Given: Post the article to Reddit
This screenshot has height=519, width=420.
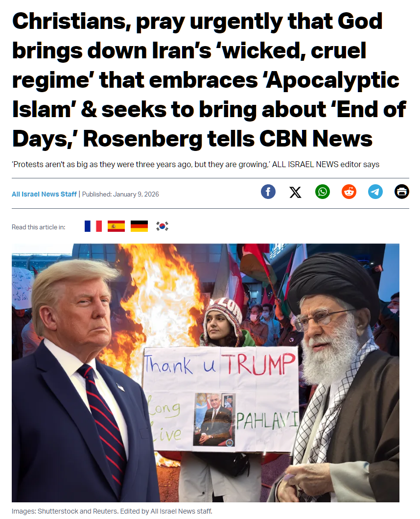Looking at the screenshot, I should [349, 192].
